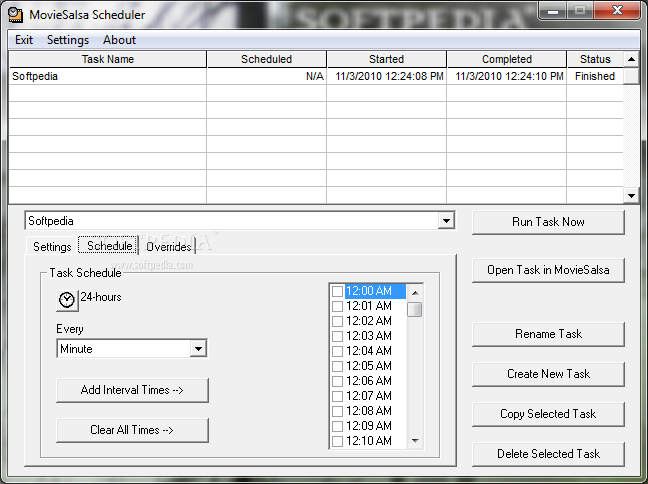Select the Softpedia task row name cell
This screenshot has height=484, width=648.
pyautogui.click(x=107, y=76)
